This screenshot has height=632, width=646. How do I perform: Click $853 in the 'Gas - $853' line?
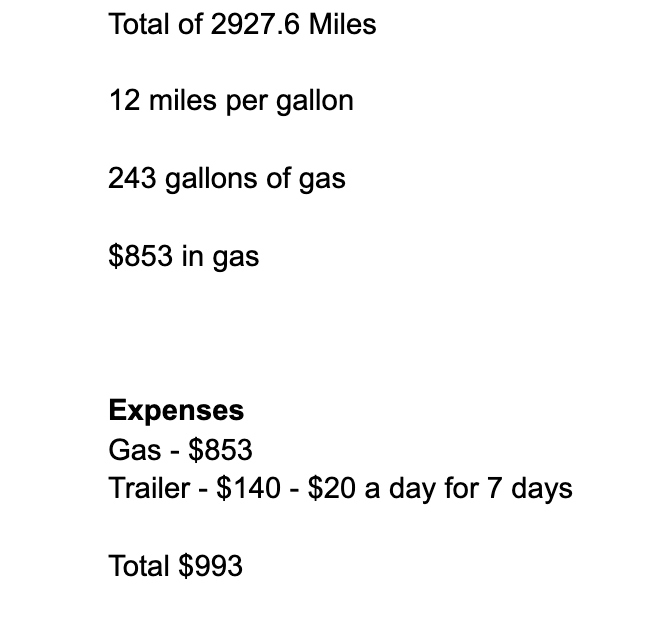[x=220, y=450]
